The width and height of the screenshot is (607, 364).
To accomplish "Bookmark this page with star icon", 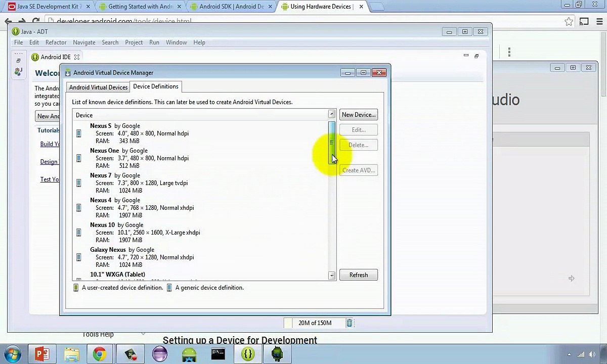I will point(569,21).
